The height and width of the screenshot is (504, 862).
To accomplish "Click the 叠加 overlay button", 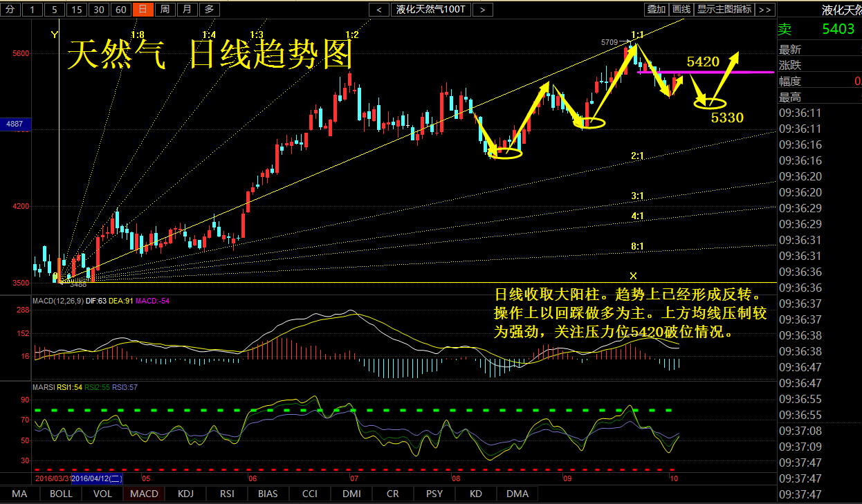I will (656, 9).
